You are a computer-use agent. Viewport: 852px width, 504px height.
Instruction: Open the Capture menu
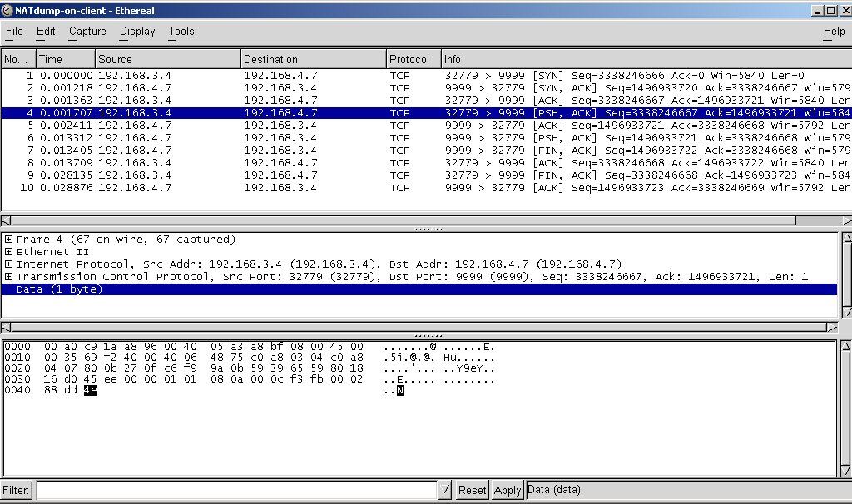point(87,32)
